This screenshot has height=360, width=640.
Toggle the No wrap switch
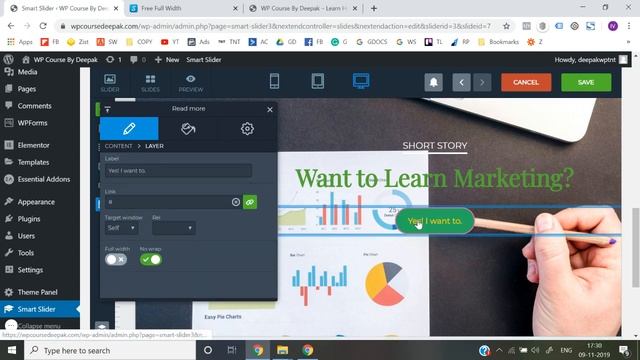[151, 259]
